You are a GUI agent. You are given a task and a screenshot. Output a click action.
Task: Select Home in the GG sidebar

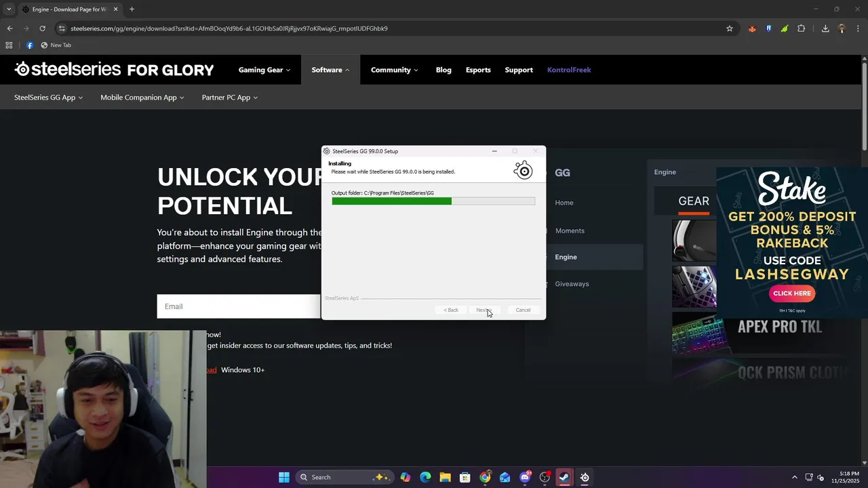click(x=564, y=203)
